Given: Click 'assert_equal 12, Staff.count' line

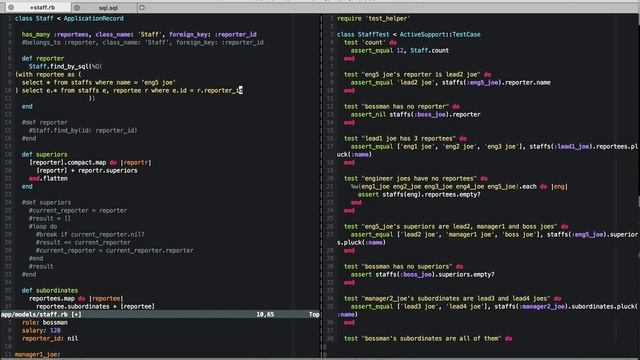Looking at the screenshot, I should tap(400, 50).
